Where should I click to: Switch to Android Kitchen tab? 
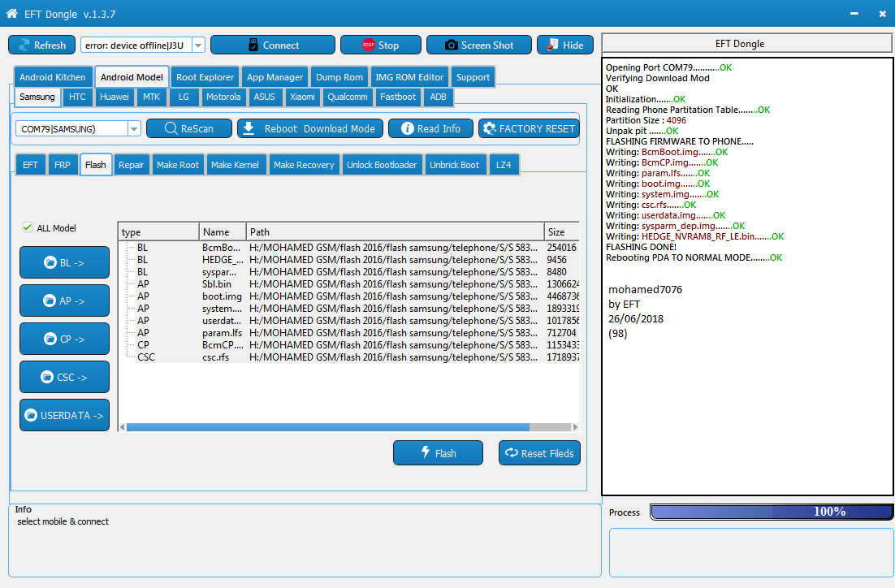point(53,77)
